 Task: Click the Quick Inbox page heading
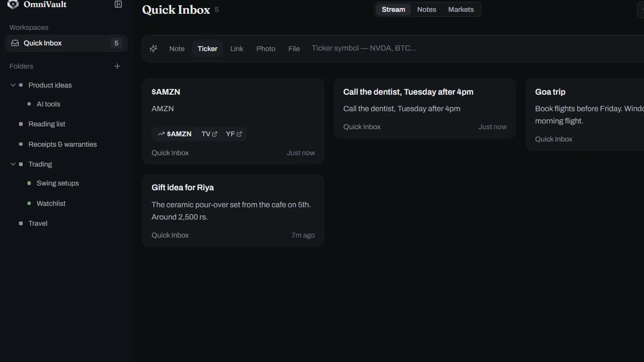coord(176,10)
